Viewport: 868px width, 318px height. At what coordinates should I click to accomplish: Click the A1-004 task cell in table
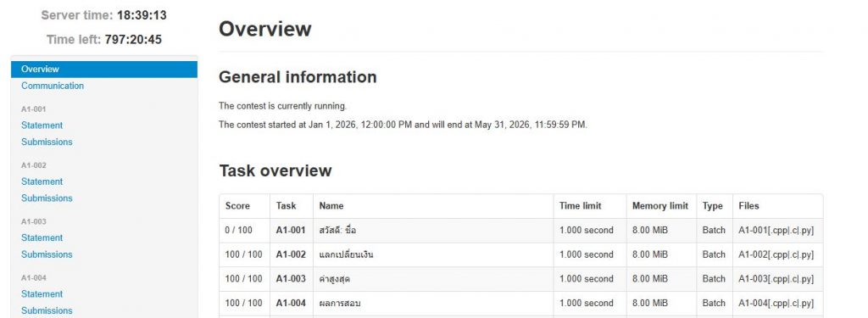click(x=291, y=303)
